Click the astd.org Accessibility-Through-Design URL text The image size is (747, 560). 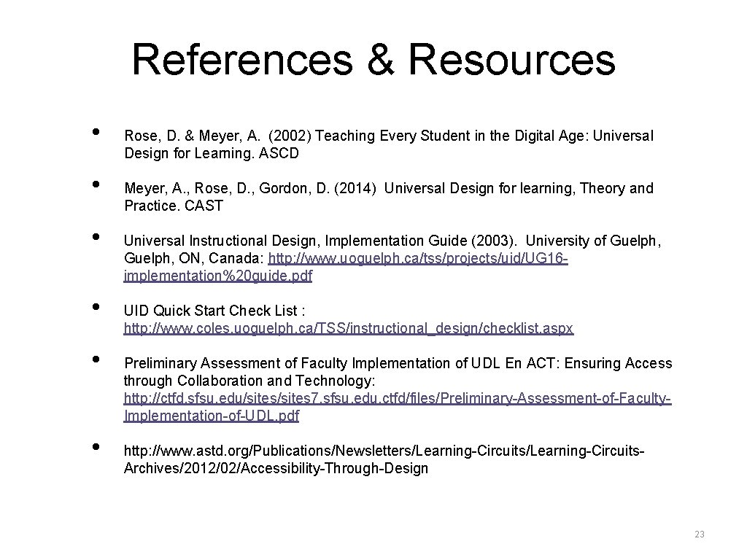tap(384, 459)
